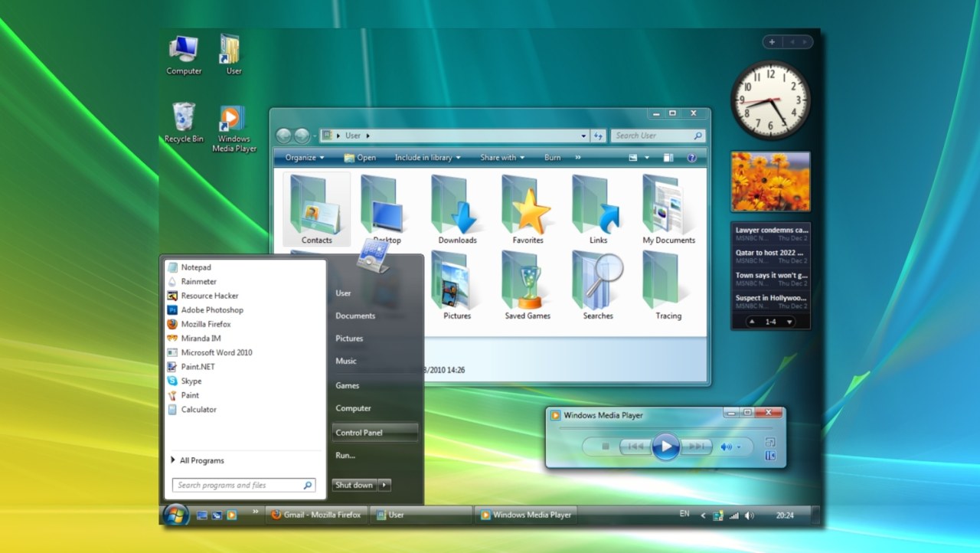Viewport: 980px width, 553px height.
Task: Launch Windows Media Player desktop shortcut
Action: 234,129
